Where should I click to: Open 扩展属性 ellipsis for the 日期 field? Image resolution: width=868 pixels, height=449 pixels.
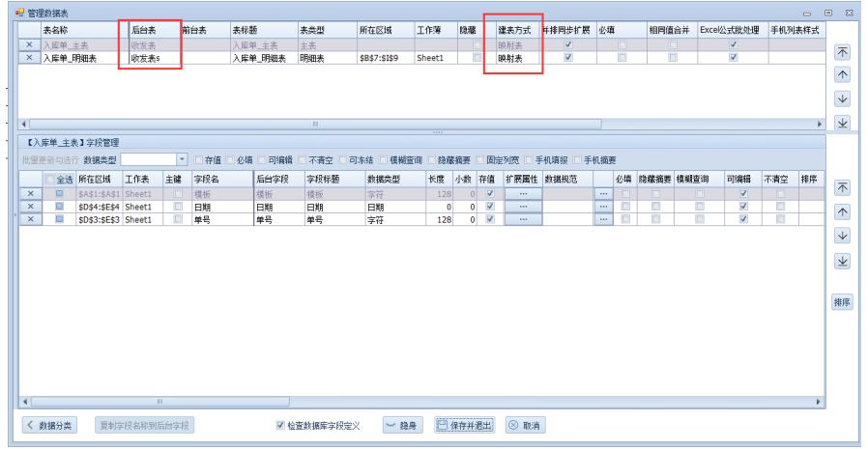[x=523, y=207]
